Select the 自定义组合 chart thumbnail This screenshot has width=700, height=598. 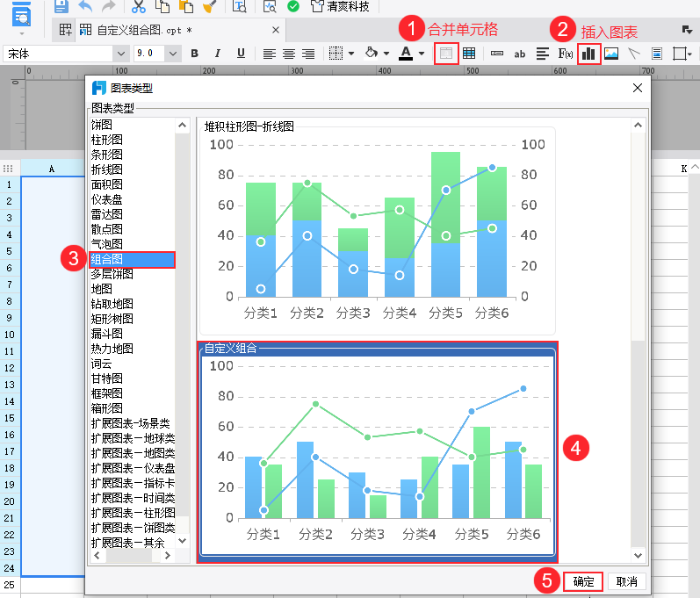click(378, 452)
